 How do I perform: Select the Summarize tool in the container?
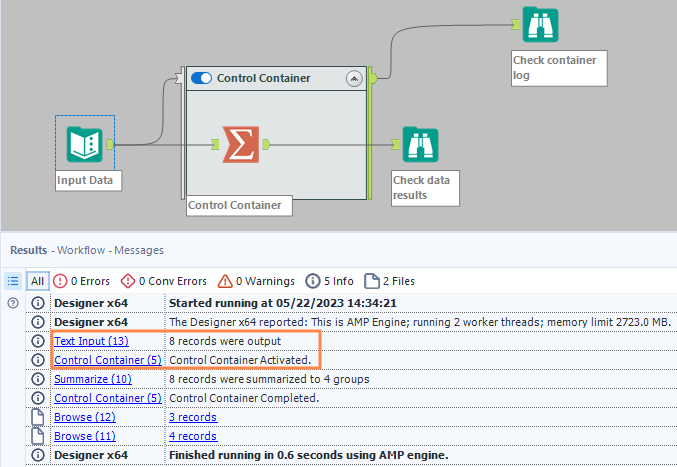point(238,144)
